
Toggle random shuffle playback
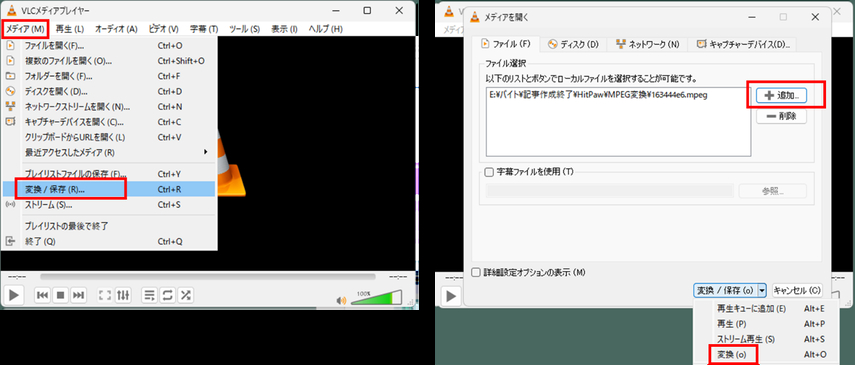pos(185,295)
